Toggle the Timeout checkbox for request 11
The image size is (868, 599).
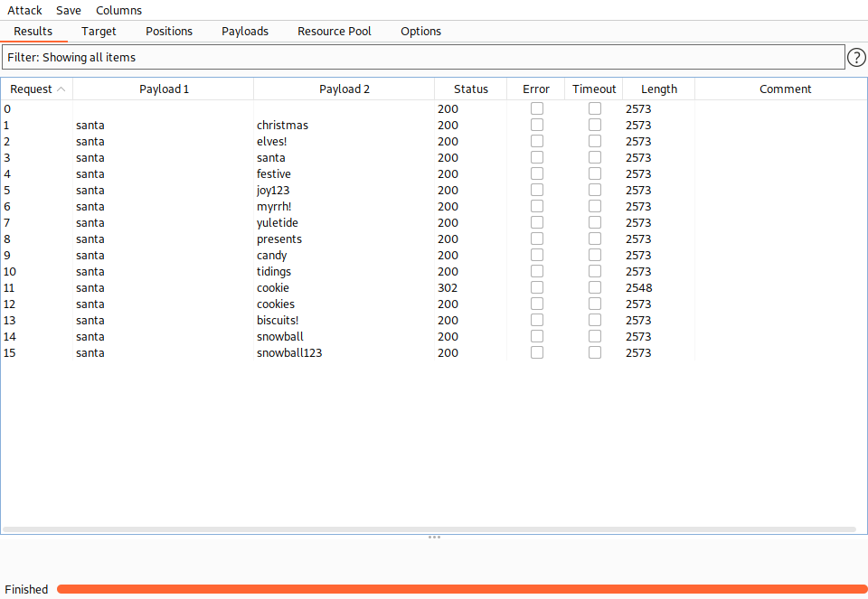click(x=595, y=287)
